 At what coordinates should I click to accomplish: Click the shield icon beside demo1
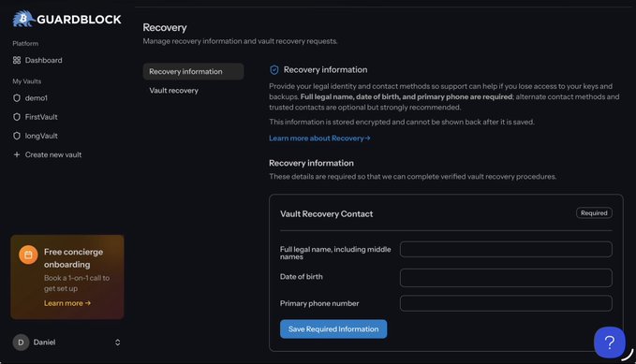[x=17, y=98]
